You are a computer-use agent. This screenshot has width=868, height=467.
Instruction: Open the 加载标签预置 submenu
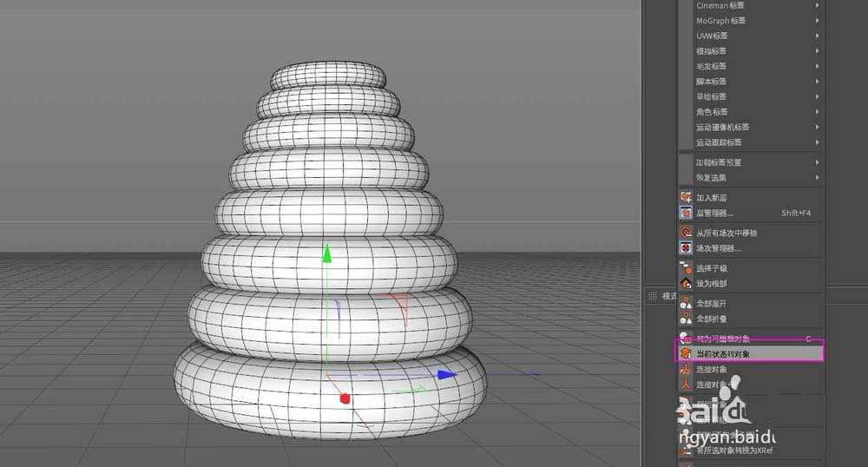coord(750,162)
